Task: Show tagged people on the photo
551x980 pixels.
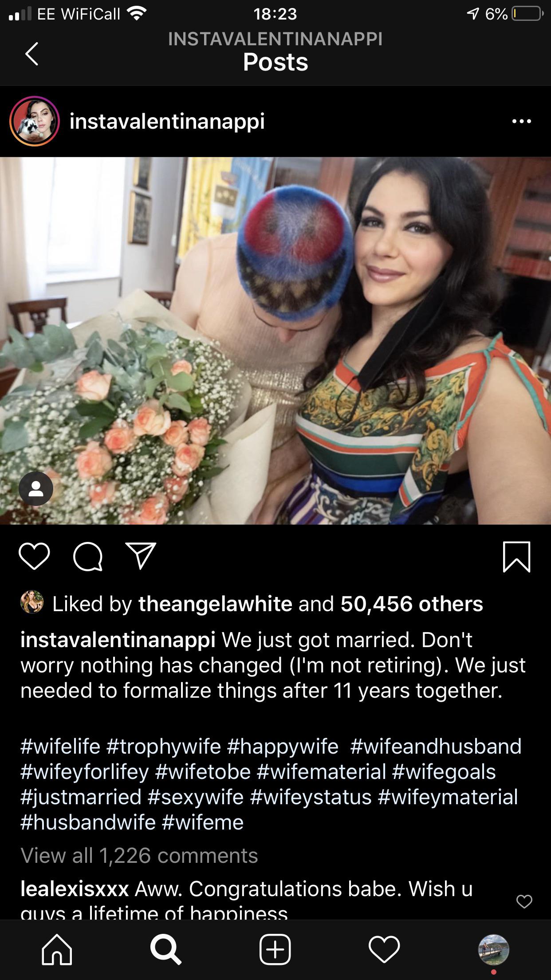Action: (36, 489)
